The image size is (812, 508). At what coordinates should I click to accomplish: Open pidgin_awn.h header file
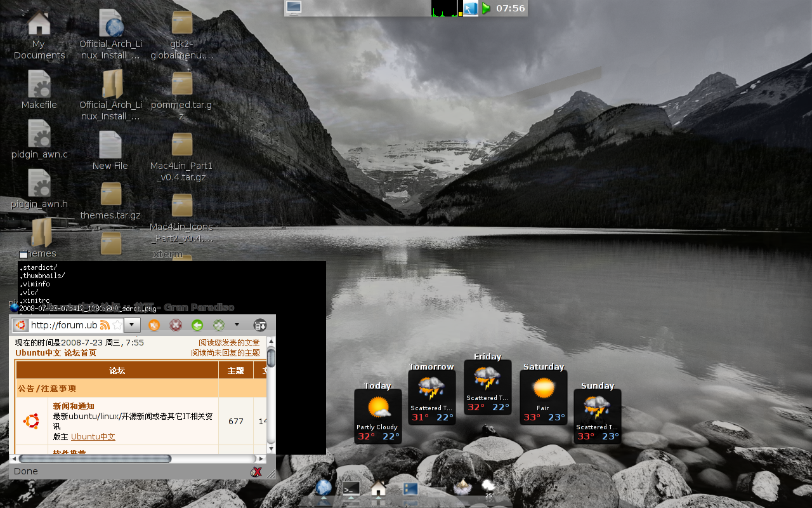[x=39, y=183]
